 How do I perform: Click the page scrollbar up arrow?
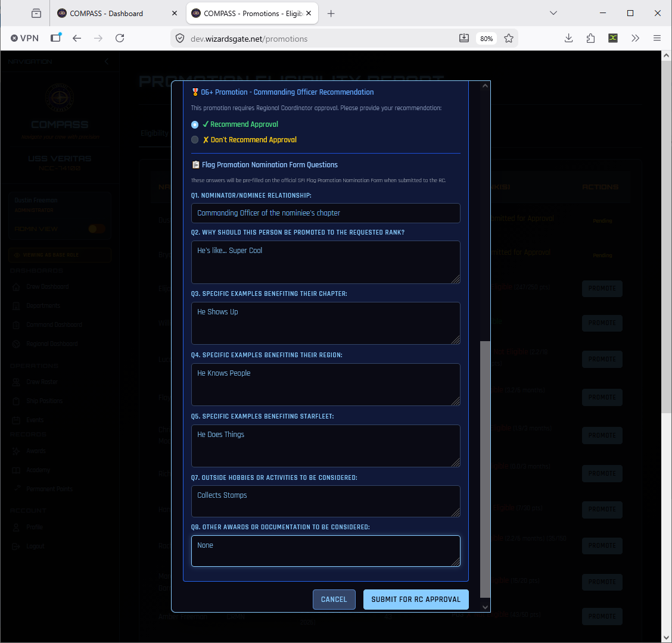(x=666, y=55)
